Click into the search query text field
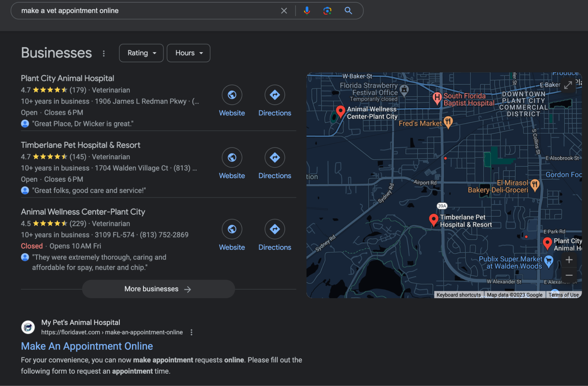Viewport: 588px width, 386px height. click(x=147, y=11)
